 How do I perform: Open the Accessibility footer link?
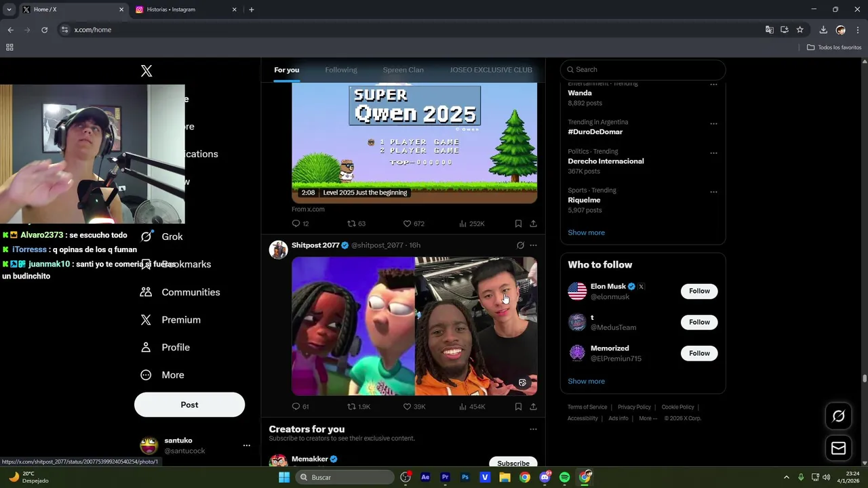[x=583, y=419]
